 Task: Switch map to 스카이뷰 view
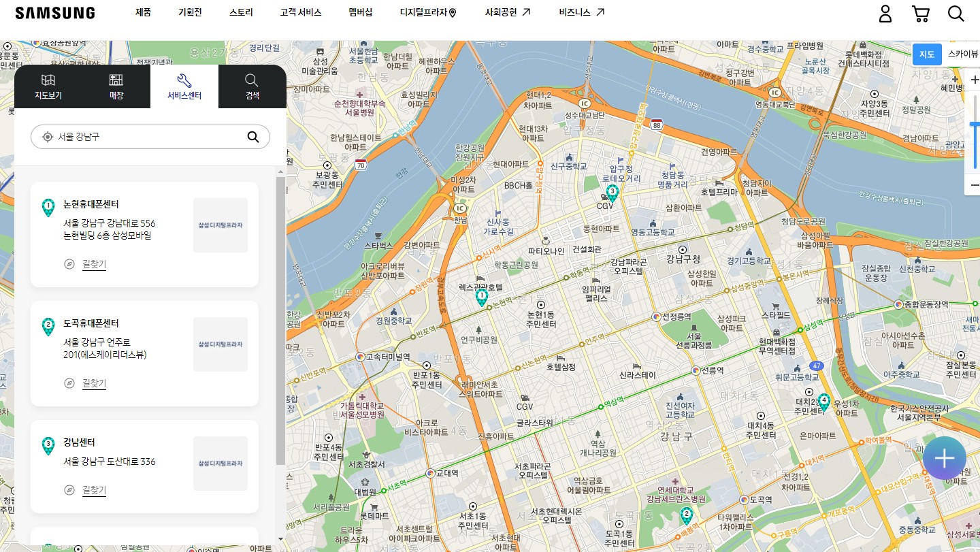[962, 54]
